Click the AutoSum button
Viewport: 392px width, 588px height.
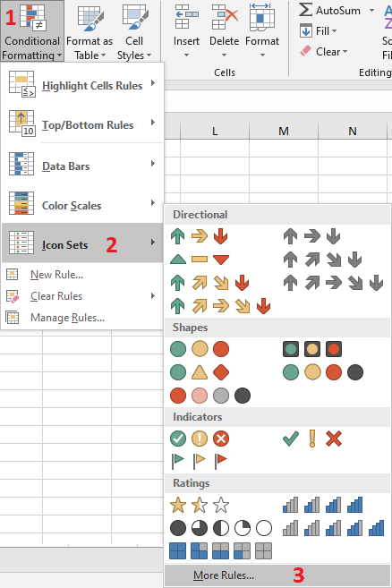tap(330, 11)
